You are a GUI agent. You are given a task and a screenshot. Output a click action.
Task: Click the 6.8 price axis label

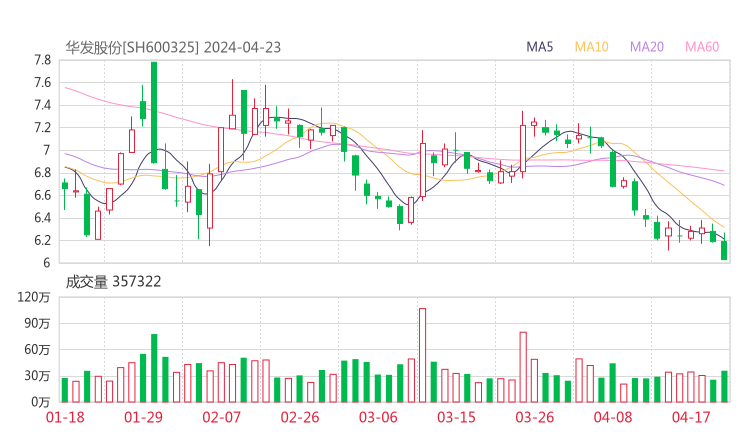coord(42,173)
